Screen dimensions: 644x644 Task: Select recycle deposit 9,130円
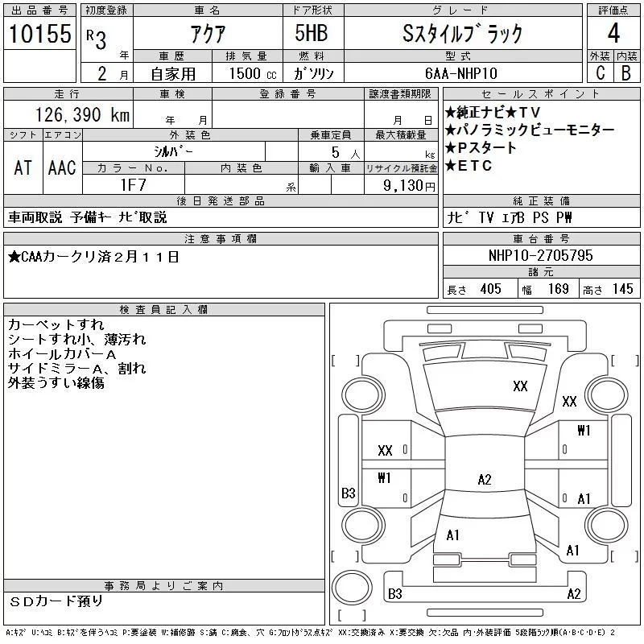pyautogui.click(x=409, y=186)
